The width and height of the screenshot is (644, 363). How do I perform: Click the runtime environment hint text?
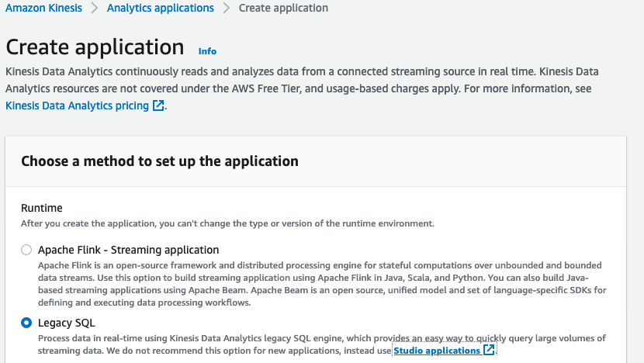point(227,223)
